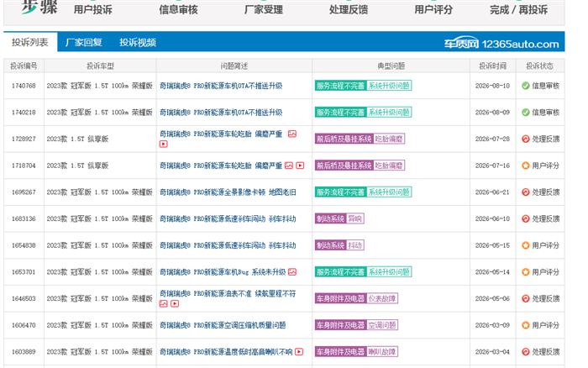Click 空调问题 tag in row 1606470
This screenshot has width=588, height=368.
381,325
